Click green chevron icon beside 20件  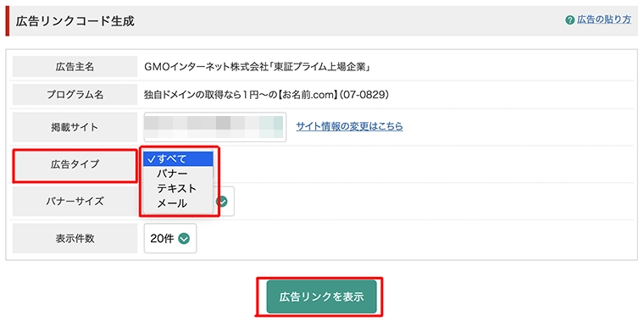184,239
